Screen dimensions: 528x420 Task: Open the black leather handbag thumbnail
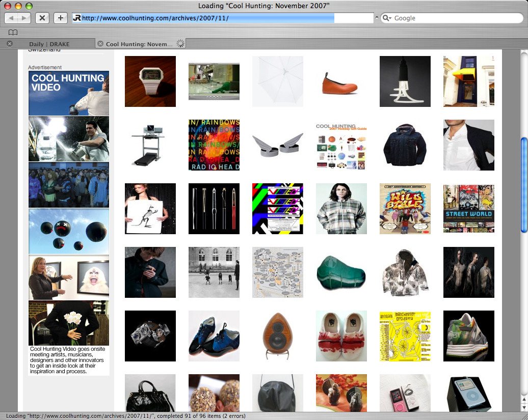[x=150, y=393]
